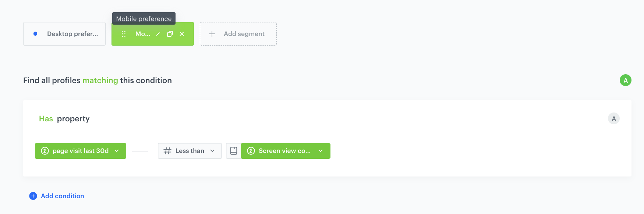
Task: Click the pencil icon to rename Mobile segment
Action: click(158, 34)
